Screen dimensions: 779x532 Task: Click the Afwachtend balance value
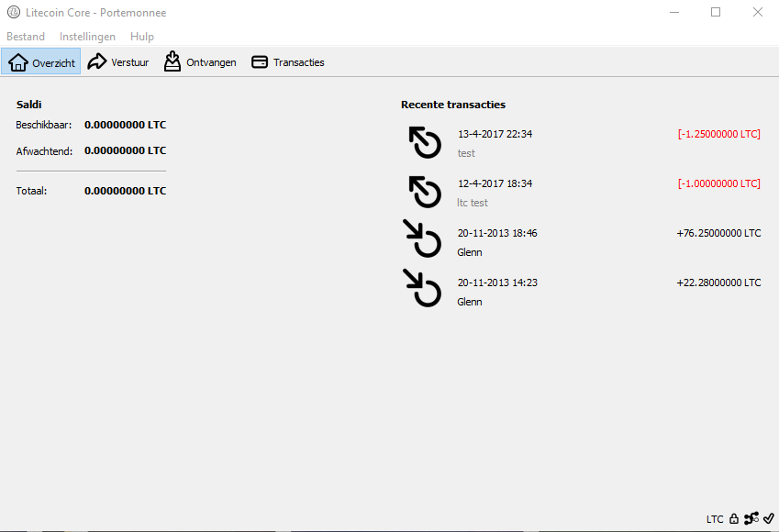(x=125, y=150)
